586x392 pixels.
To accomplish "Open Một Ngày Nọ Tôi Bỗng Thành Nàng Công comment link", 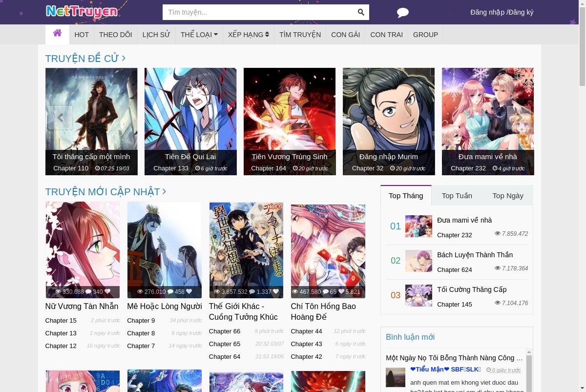I will (x=454, y=358).
